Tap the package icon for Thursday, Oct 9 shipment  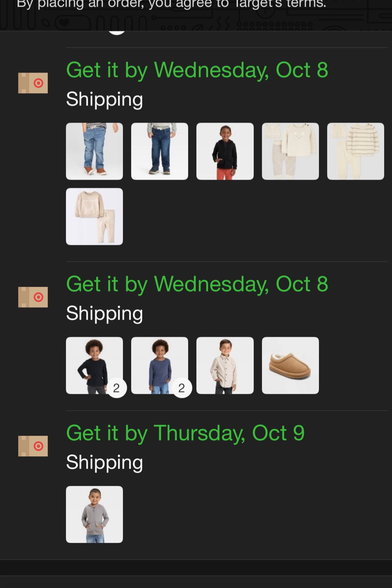(33, 446)
